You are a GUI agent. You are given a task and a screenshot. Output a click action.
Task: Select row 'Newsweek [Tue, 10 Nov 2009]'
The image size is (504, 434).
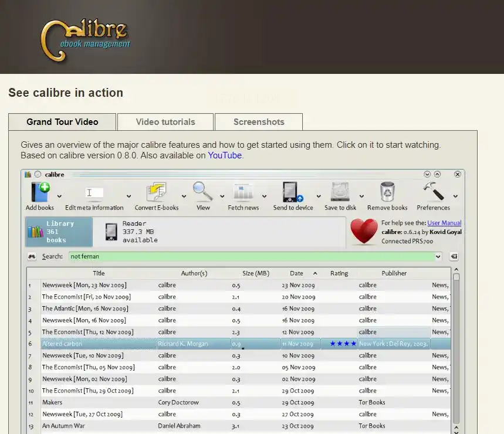click(x=238, y=355)
